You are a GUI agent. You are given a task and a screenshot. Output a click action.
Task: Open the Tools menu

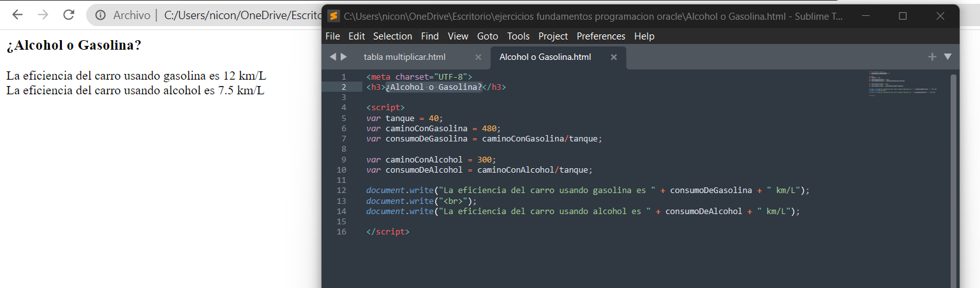[519, 36]
